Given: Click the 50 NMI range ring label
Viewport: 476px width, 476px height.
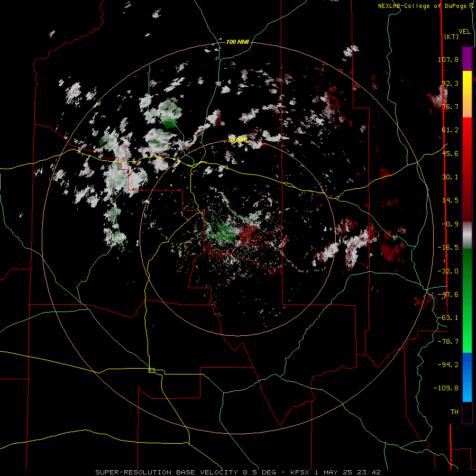Looking at the screenshot, I should pyautogui.click(x=237, y=140).
